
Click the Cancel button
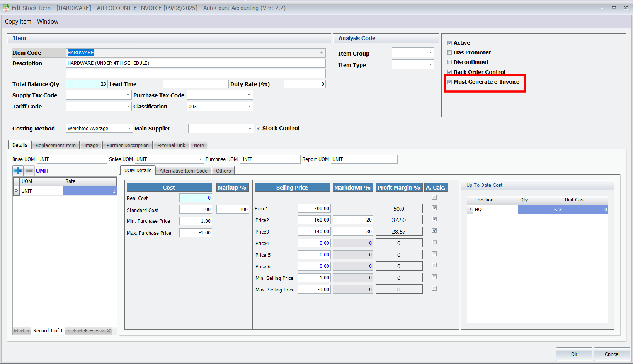click(612, 354)
